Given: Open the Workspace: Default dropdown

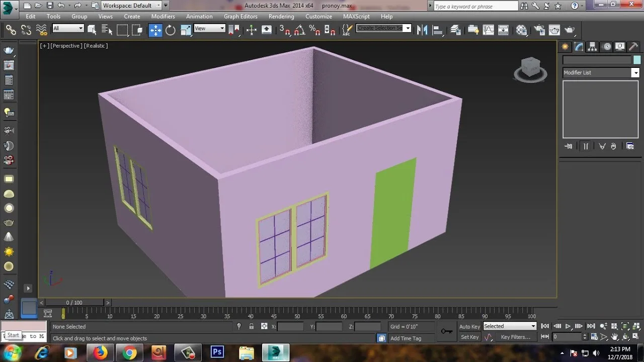Looking at the screenshot, I should pyautogui.click(x=131, y=6).
